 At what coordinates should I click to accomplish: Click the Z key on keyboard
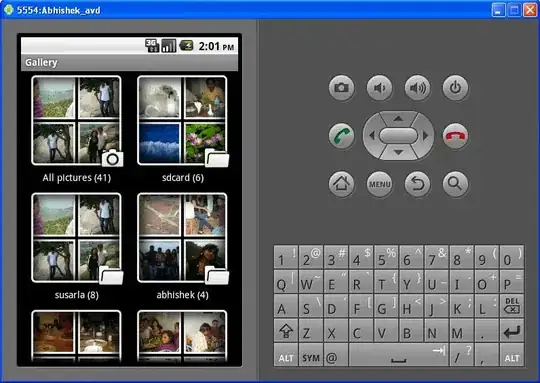click(x=311, y=331)
